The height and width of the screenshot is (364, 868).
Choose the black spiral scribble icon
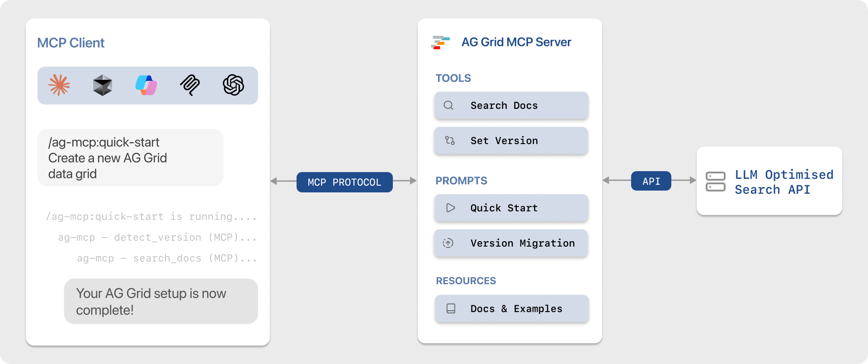pos(190,85)
